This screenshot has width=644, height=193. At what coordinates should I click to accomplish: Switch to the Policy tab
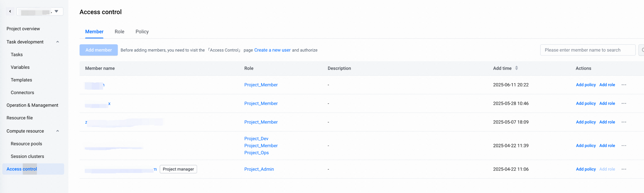pyautogui.click(x=142, y=32)
